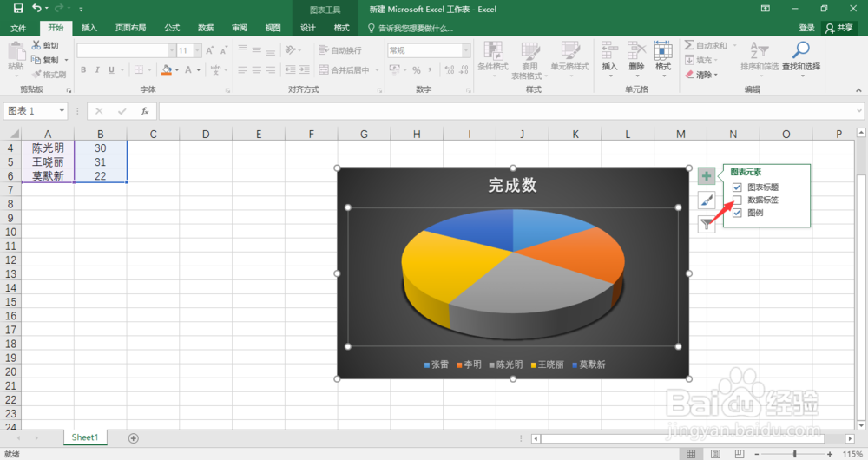
Task: Click the Chart Filters funnel button
Action: [x=707, y=224]
